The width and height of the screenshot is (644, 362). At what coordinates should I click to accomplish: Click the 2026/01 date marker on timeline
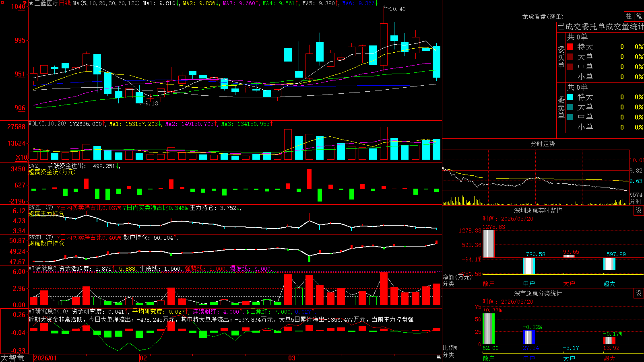[45, 358]
